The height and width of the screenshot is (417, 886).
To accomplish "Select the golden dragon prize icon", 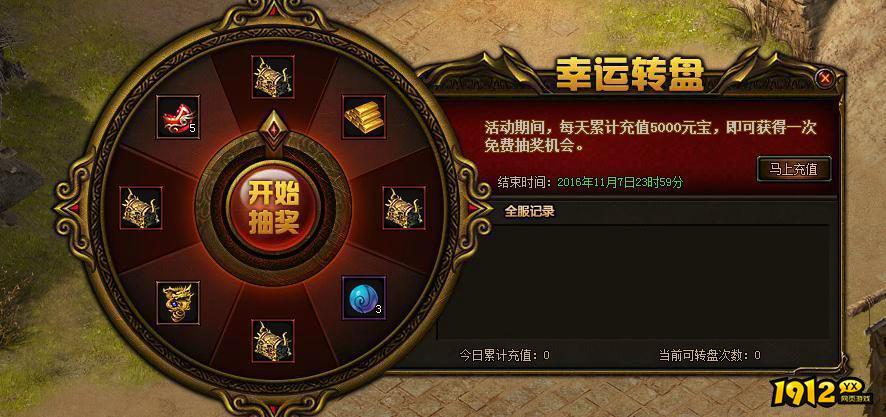I will click(178, 302).
